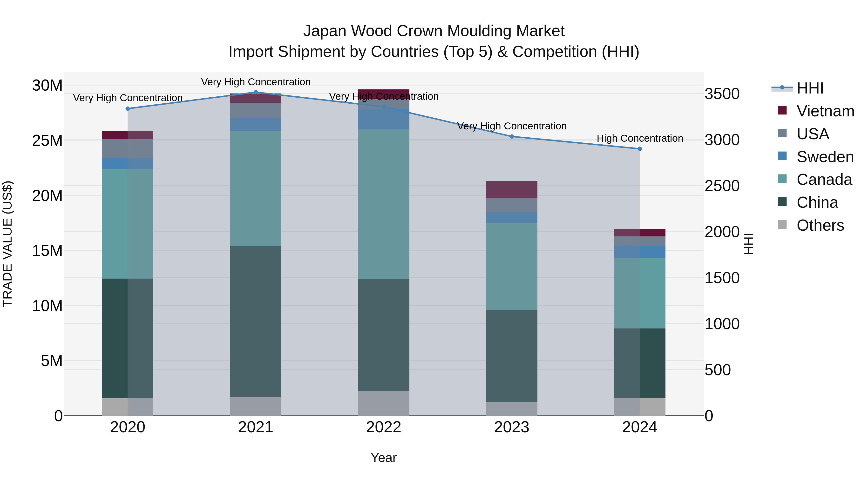Click the USA segment of 2020 bar

point(128,149)
